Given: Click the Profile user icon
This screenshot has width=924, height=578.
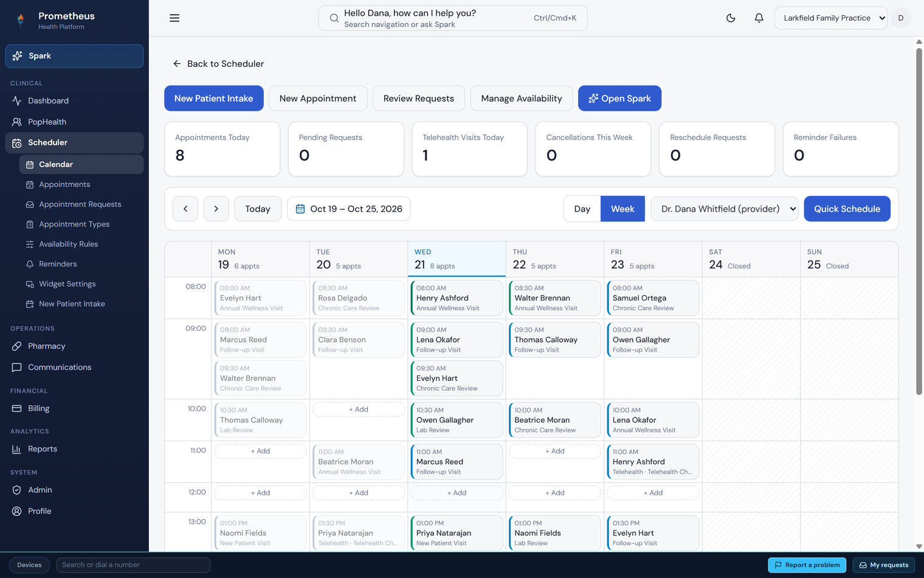Looking at the screenshot, I should pos(17,511).
